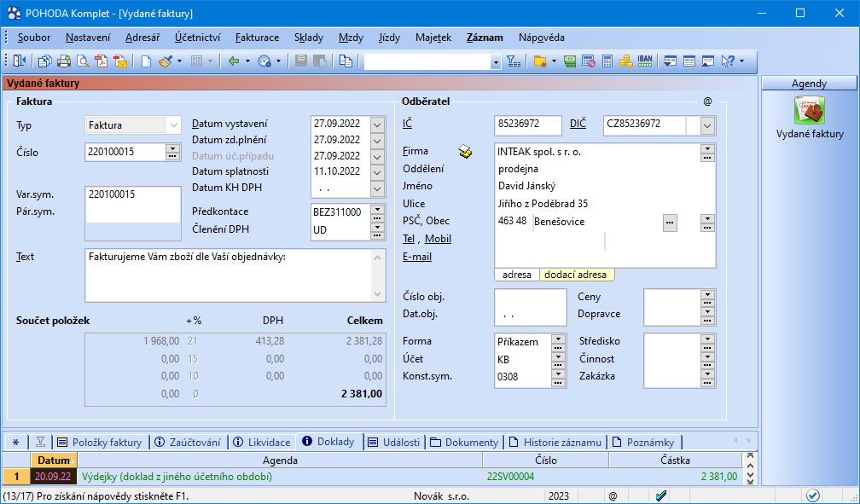Image resolution: width=860 pixels, height=504 pixels.
Task: Export invoice to PDF icon
Action: pos(101,61)
